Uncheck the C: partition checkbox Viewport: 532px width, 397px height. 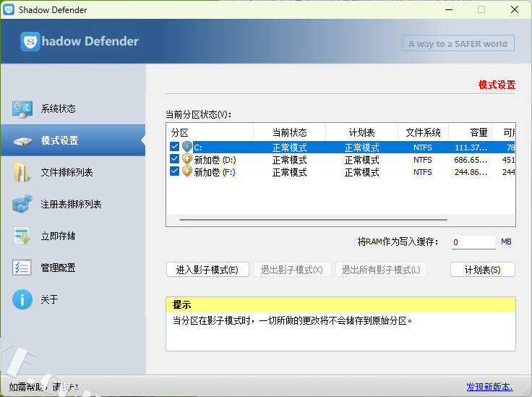point(174,147)
